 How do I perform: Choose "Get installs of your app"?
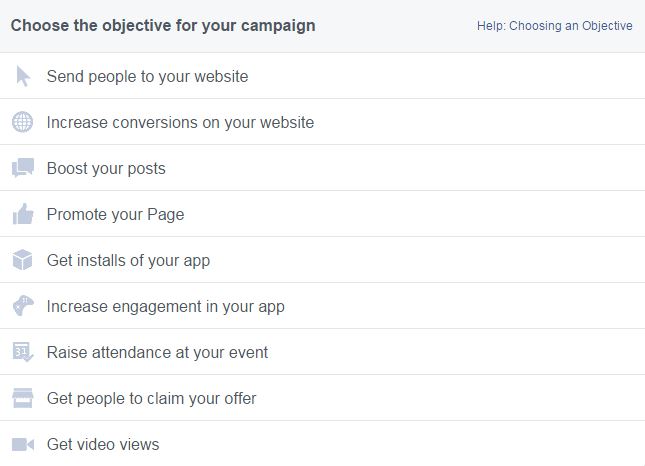click(322, 260)
